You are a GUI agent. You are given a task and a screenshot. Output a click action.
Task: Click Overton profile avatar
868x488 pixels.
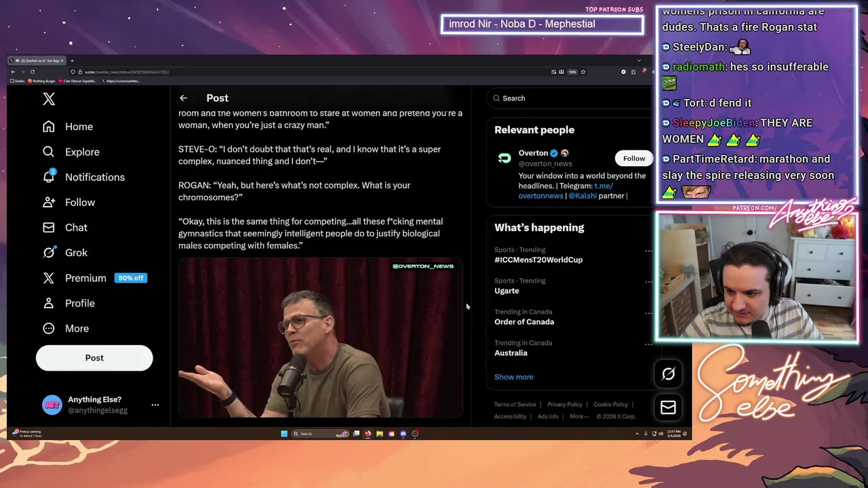504,158
